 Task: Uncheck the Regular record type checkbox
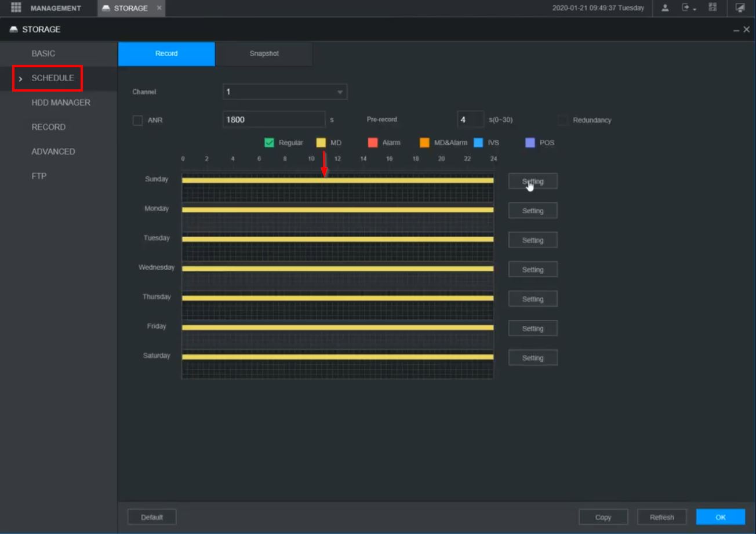click(269, 143)
